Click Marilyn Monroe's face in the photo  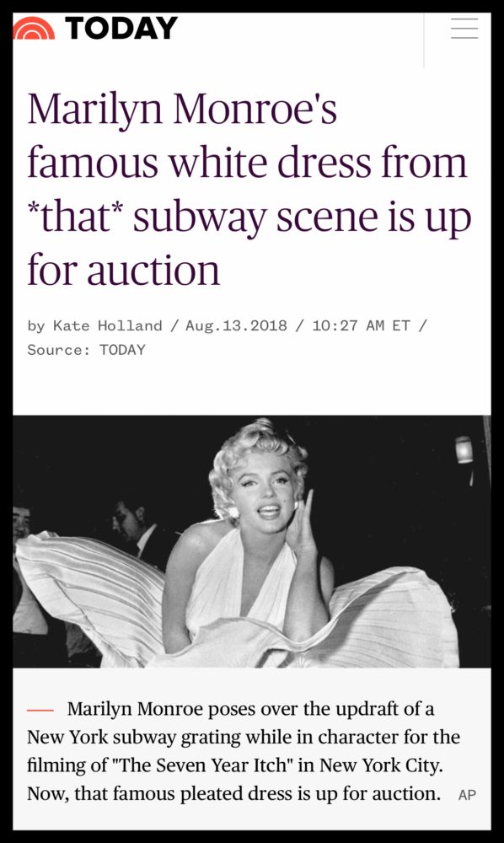click(266, 492)
